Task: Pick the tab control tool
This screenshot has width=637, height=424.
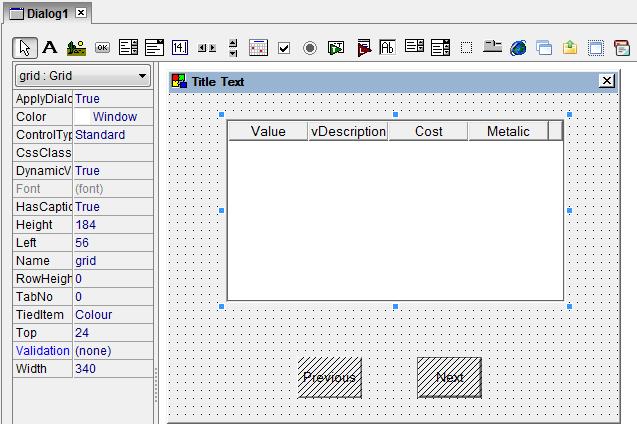Action: tap(492, 47)
